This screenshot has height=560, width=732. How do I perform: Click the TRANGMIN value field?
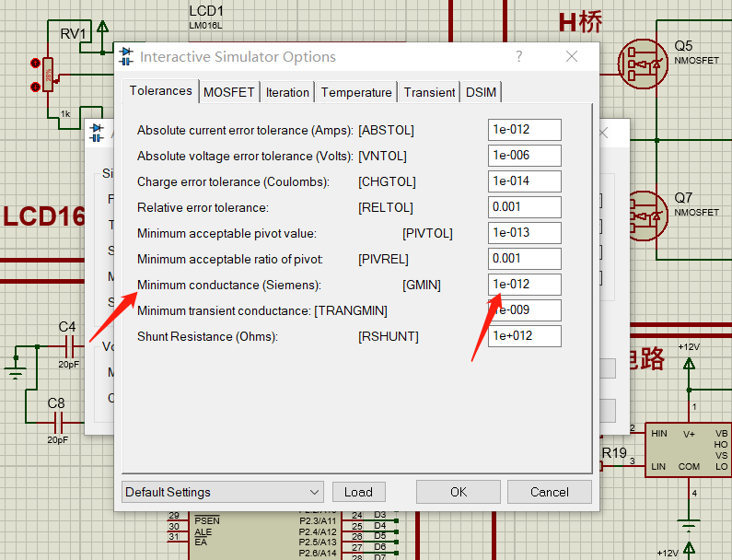(524, 309)
